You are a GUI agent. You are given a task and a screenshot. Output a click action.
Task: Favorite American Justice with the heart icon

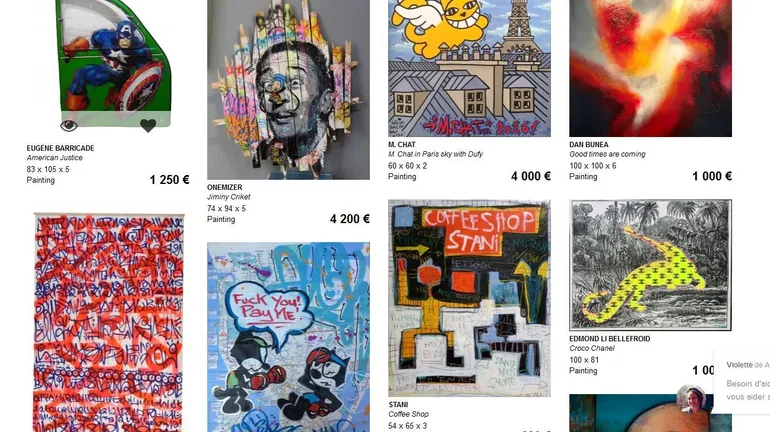click(x=148, y=126)
